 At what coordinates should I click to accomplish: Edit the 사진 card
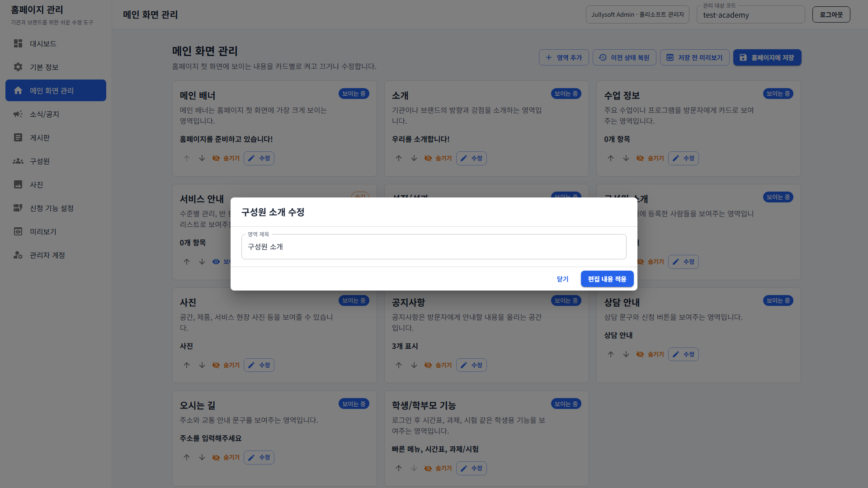pos(259,365)
